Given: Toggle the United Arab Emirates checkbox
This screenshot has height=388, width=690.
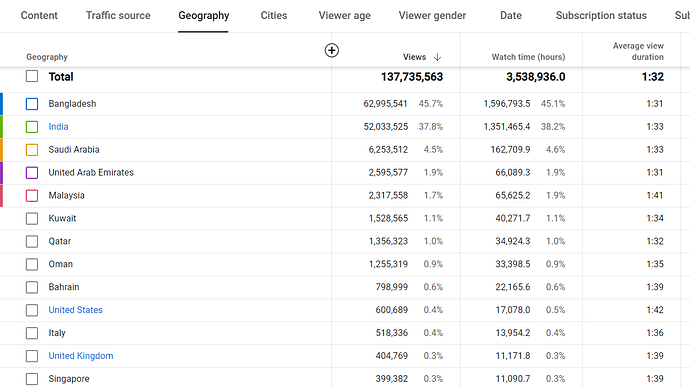Looking at the screenshot, I should coord(32,172).
